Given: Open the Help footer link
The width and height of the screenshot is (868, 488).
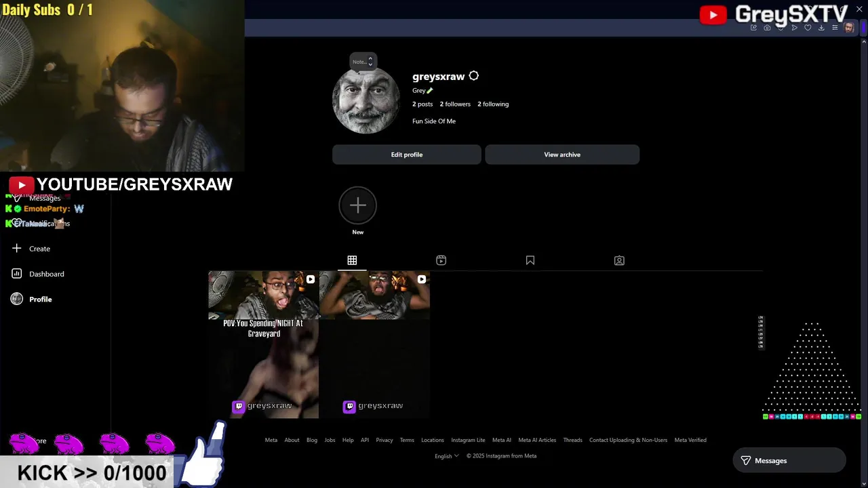Looking at the screenshot, I should tap(348, 440).
